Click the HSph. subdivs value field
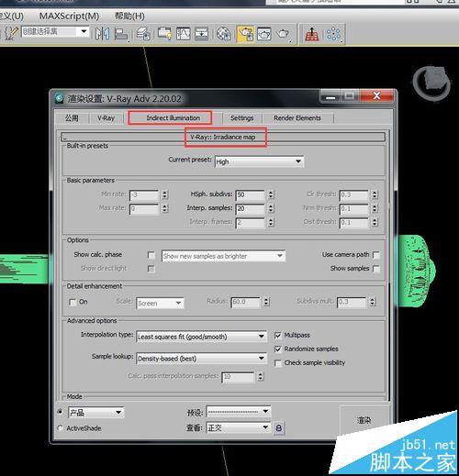The height and width of the screenshot is (476, 459). [250, 194]
